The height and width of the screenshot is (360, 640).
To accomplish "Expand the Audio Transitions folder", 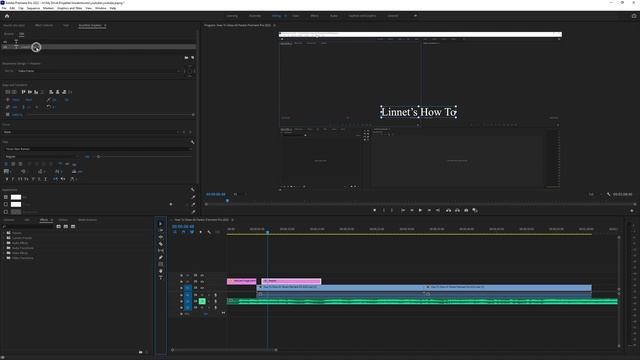I will (4, 248).
